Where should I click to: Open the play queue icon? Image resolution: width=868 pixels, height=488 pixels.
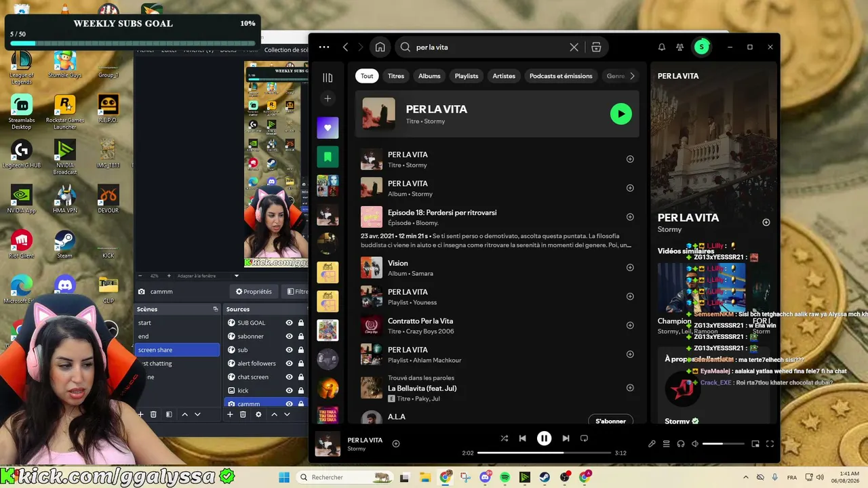(x=666, y=444)
